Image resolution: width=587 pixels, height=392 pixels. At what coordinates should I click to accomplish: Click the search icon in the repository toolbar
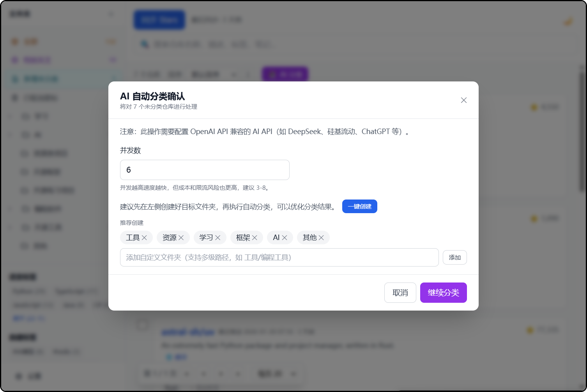coord(145,44)
